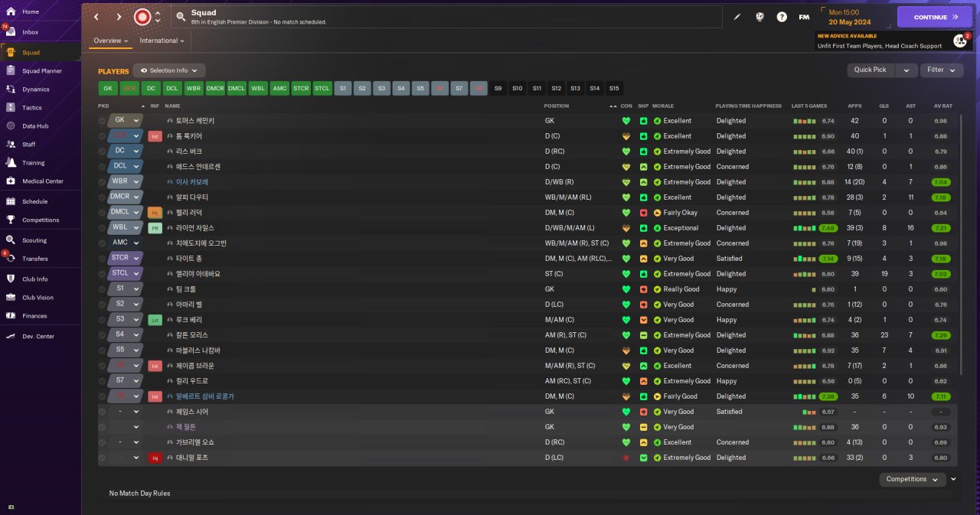Open the staff advice notification icon
Screen dimensions: 980x515
959,41
